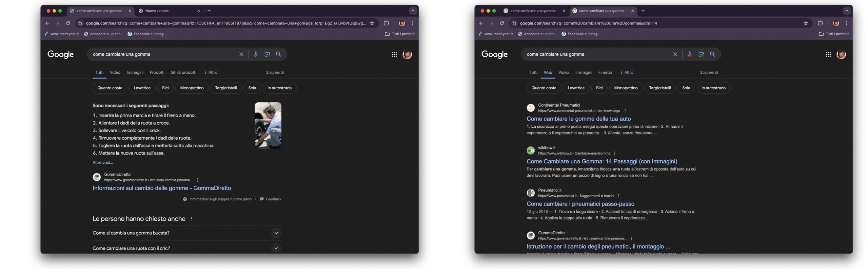This screenshot has width=868, height=269.
Task: Open options dots for Pneumatici.it result
Action: (x=618, y=196)
